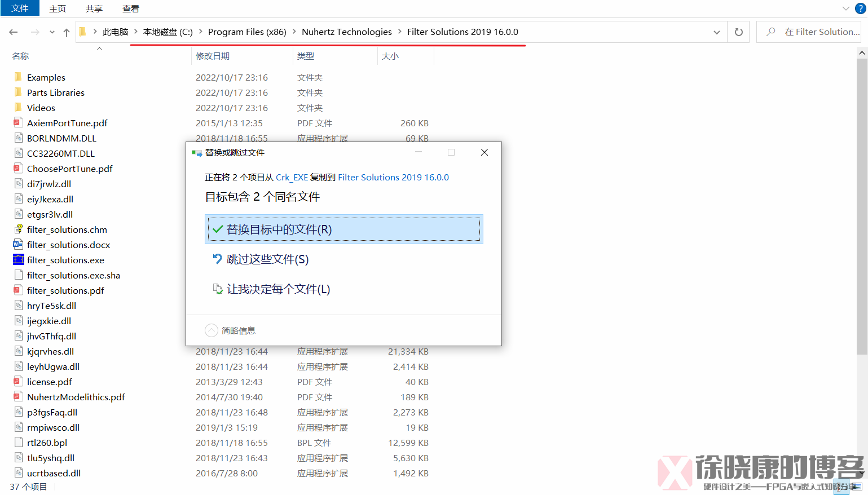The image size is (868, 495).
Task: Expand the ribbon with the chevron
Action: coord(845,8)
